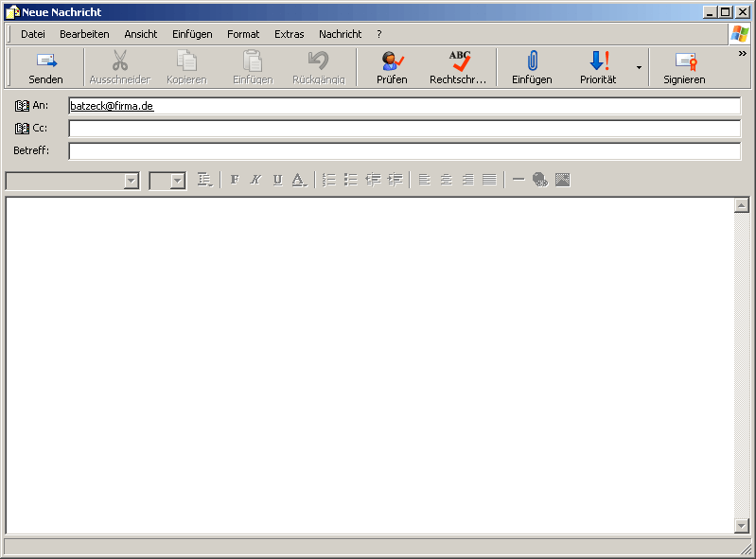Open the Nachricht menu
Screen dimensions: 756x559
[340, 34]
